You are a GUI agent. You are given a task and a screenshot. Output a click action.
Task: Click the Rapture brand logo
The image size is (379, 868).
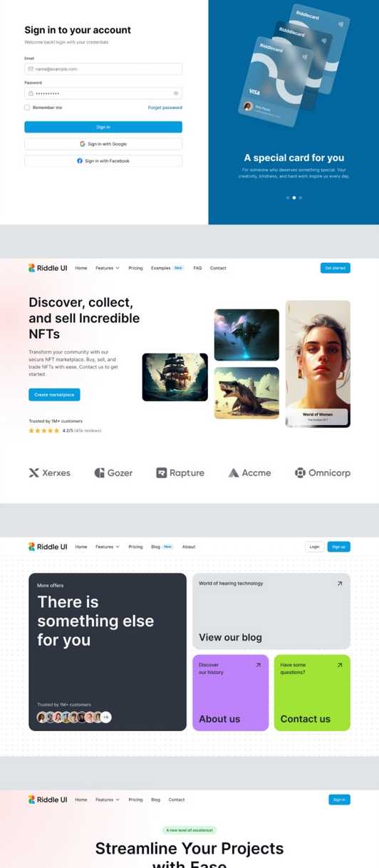[180, 472]
